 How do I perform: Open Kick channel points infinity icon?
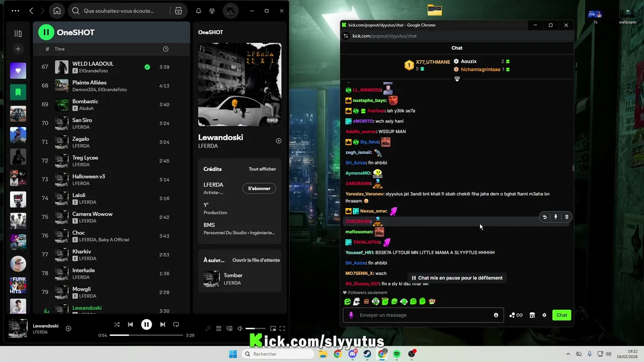(516, 315)
